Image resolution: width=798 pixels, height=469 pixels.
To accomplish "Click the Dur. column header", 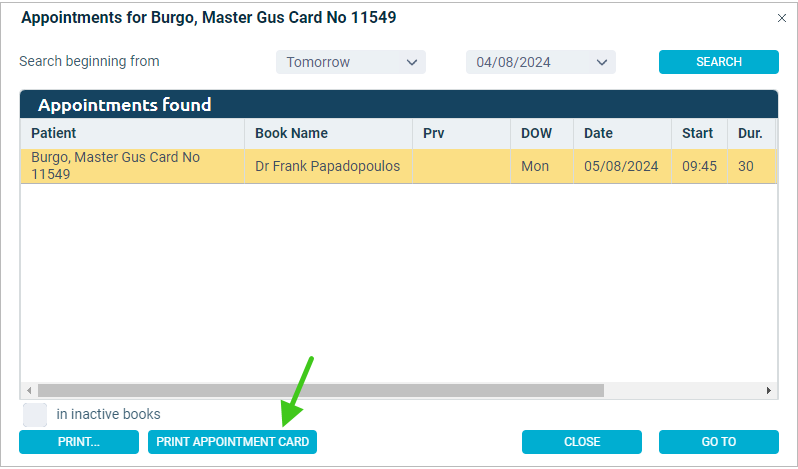I will tap(751, 133).
